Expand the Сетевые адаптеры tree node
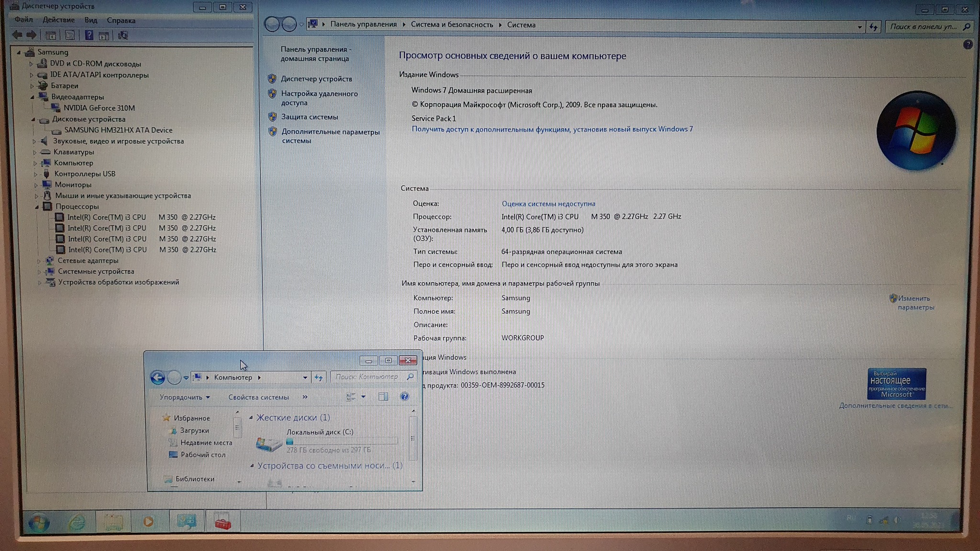The width and height of the screenshot is (980, 551). click(x=39, y=261)
